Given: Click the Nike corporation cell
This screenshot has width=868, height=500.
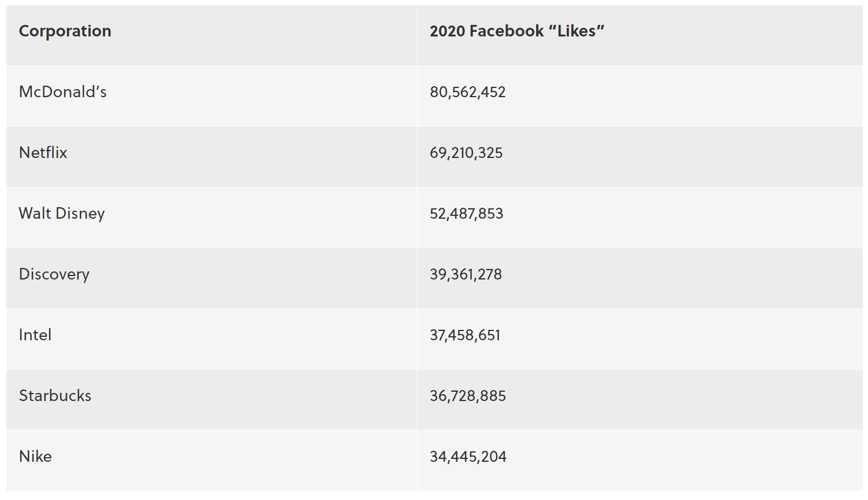Looking at the screenshot, I should click(35, 457).
